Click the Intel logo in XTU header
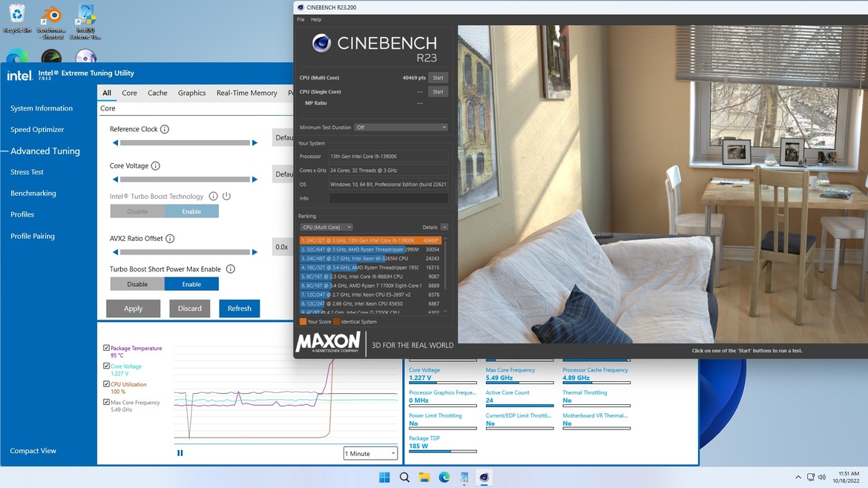Screen dimensions: 868x488 [x=20, y=75]
